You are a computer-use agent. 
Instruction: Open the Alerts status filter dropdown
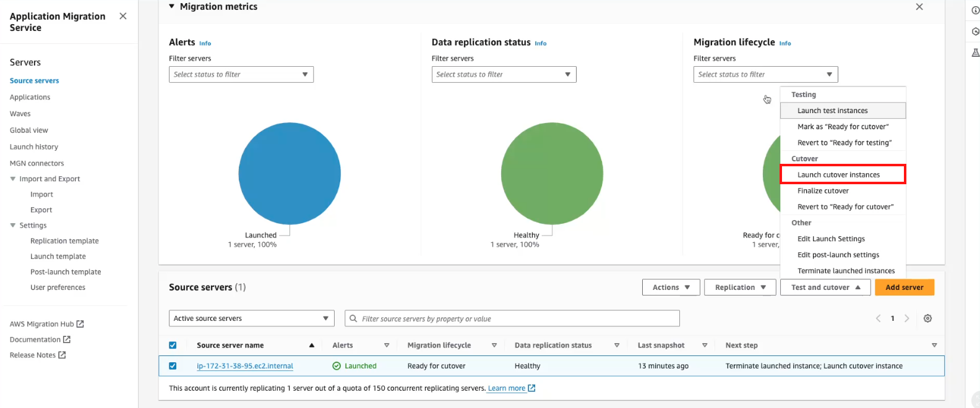241,75
